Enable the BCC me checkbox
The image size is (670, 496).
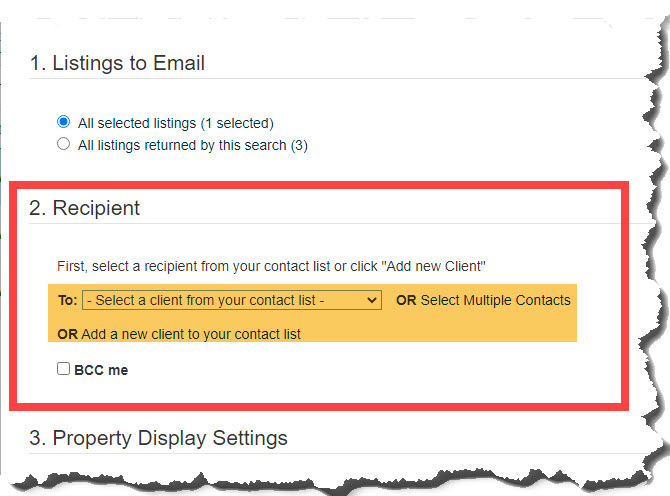tap(63, 369)
